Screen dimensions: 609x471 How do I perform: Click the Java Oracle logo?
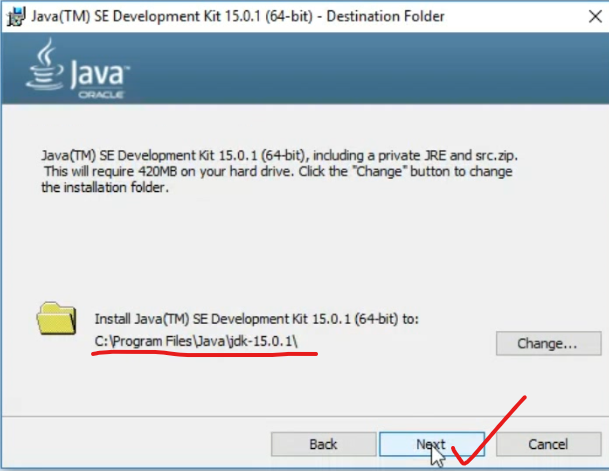click(x=78, y=69)
